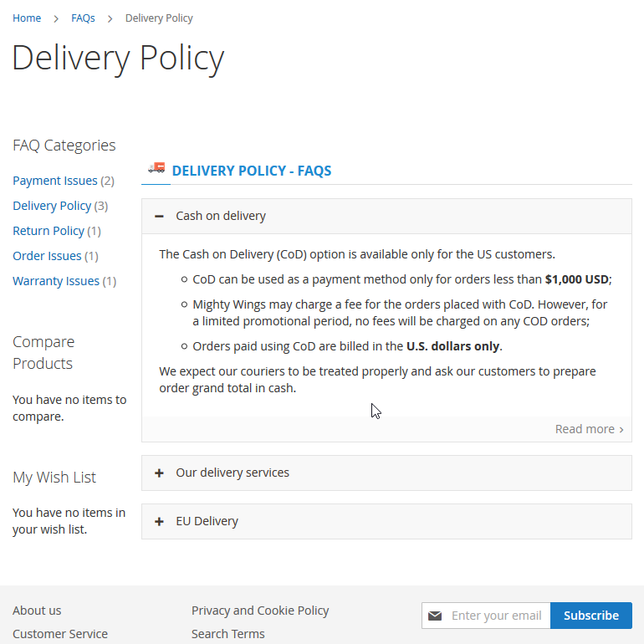
Task: Expand the EU Delivery section
Action: (207, 521)
